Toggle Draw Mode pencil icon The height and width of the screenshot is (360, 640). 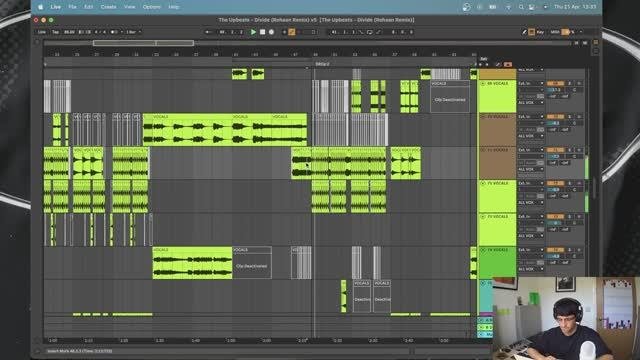pyautogui.click(x=524, y=32)
